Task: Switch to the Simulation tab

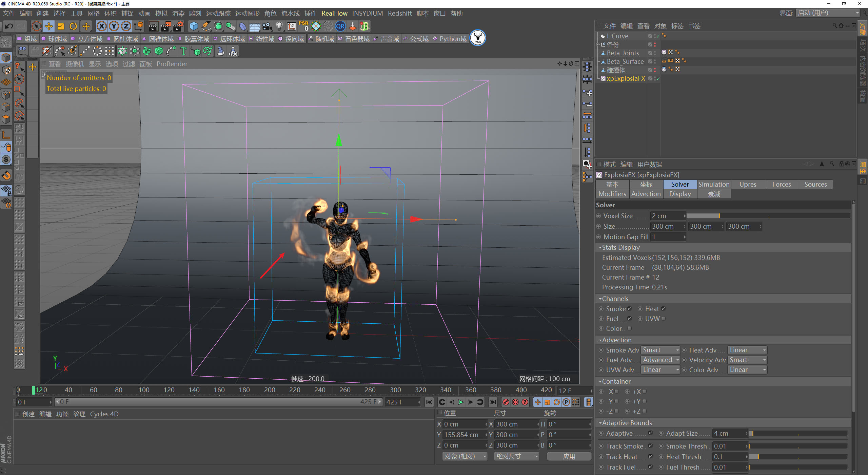Action: pos(714,184)
